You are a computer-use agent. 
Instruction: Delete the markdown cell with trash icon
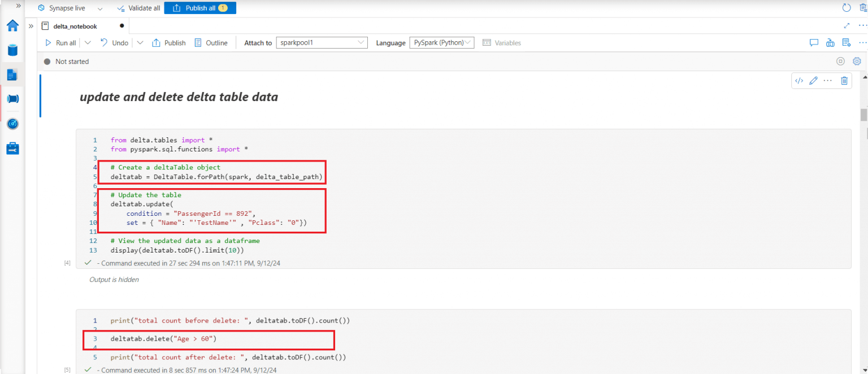click(844, 81)
